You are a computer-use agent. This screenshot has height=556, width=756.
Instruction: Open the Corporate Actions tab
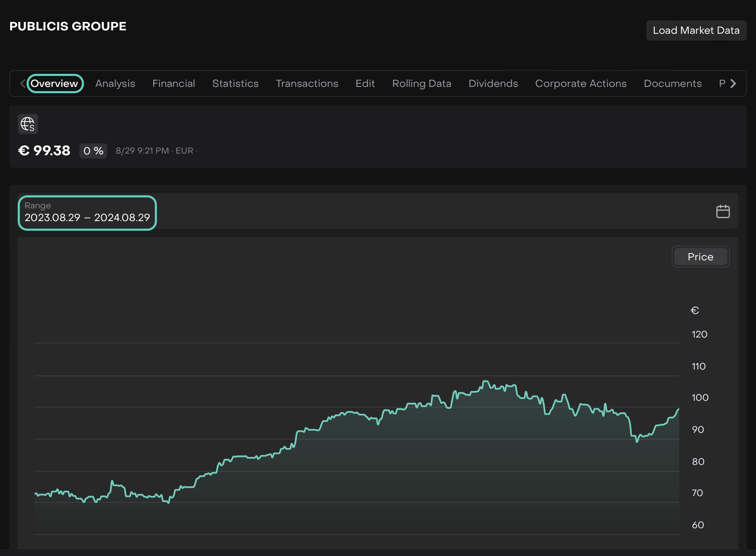click(x=580, y=84)
